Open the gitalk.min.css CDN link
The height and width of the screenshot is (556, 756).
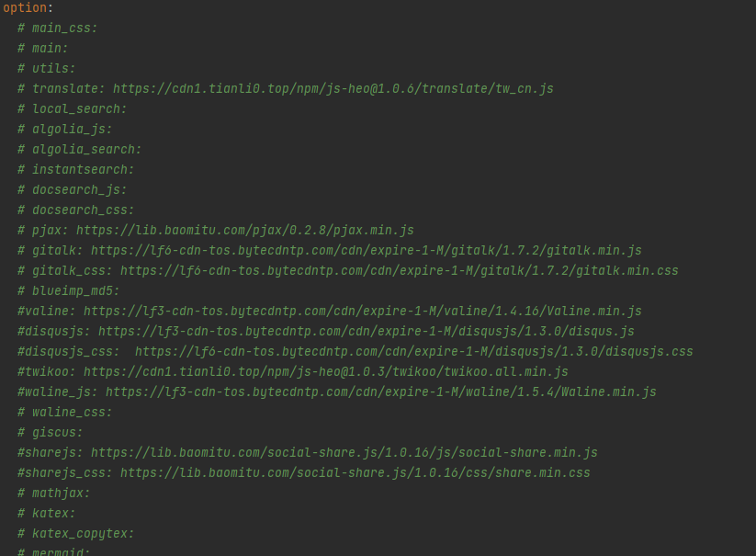399,271
